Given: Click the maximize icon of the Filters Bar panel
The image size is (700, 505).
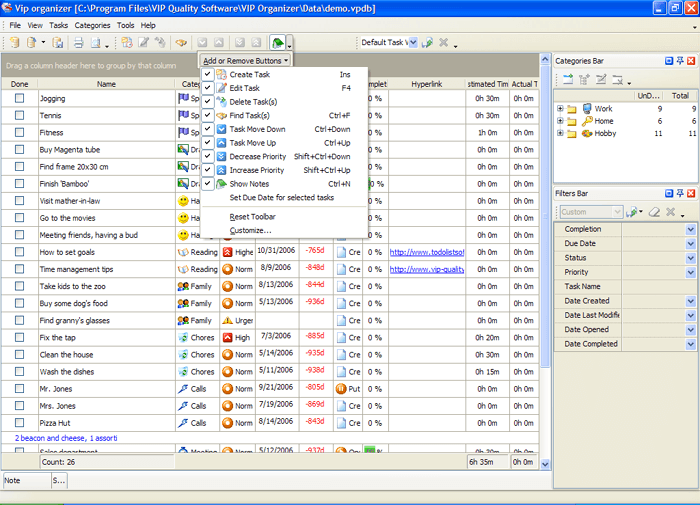Looking at the screenshot, I should tap(669, 193).
